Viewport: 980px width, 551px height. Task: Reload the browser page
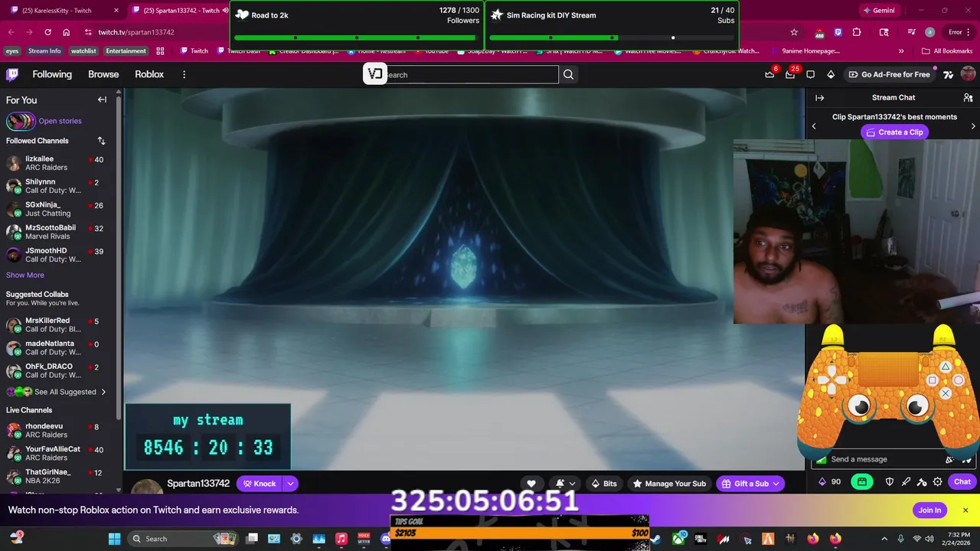pyautogui.click(x=47, y=32)
